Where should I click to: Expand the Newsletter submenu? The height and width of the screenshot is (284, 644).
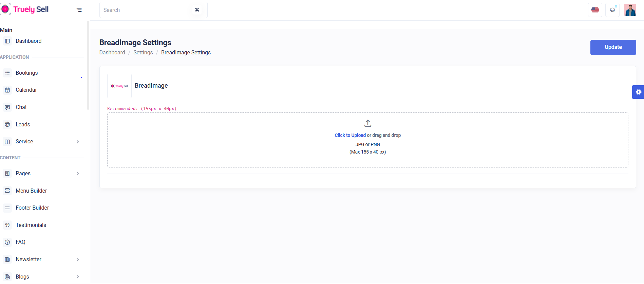click(x=78, y=260)
